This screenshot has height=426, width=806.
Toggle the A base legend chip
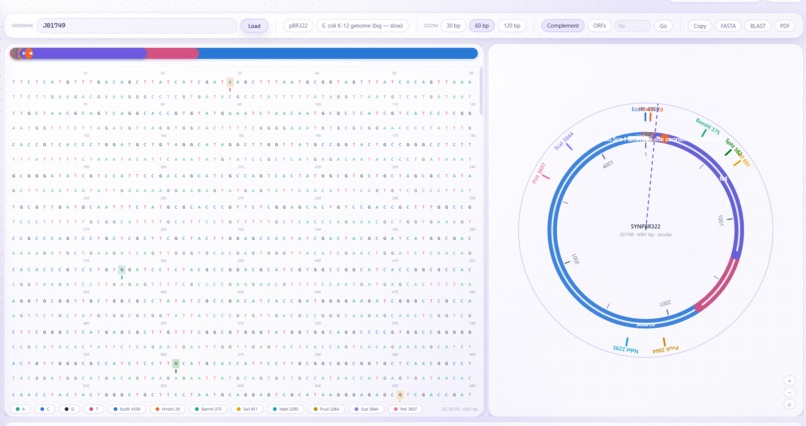tap(20, 409)
